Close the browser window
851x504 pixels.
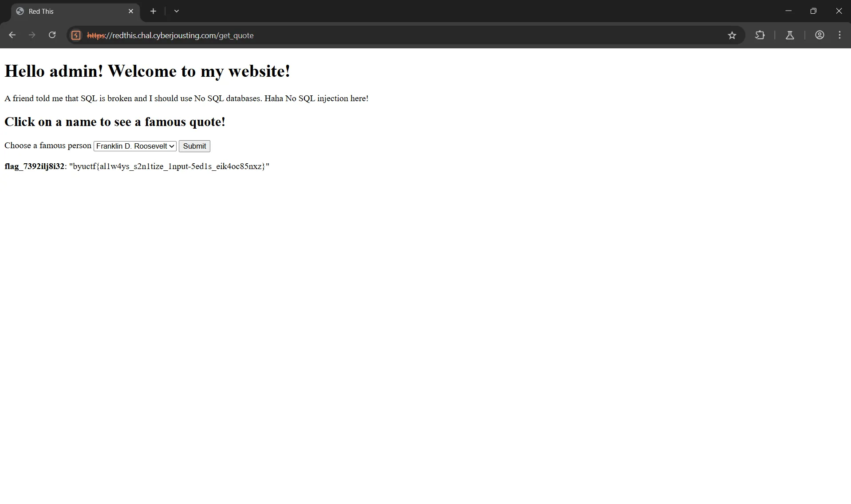click(x=839, y=11)
